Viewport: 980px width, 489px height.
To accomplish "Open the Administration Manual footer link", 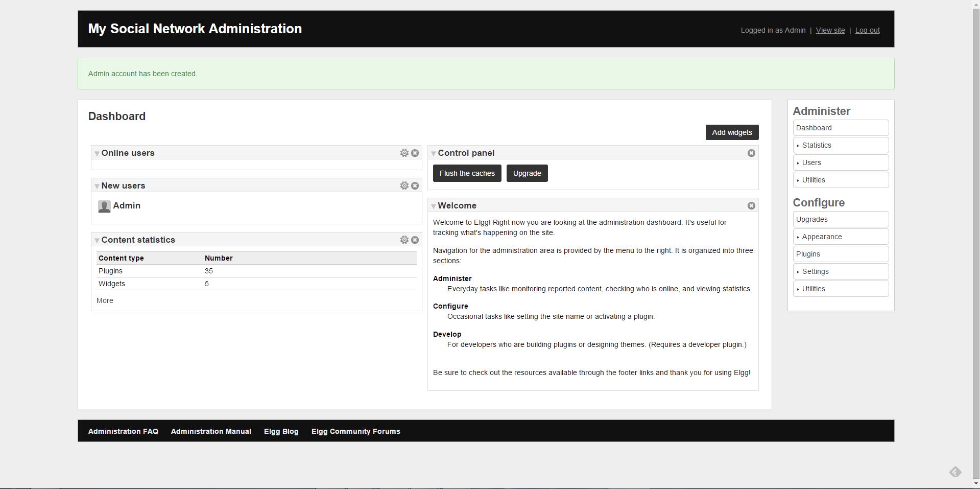I will (211, 431).
